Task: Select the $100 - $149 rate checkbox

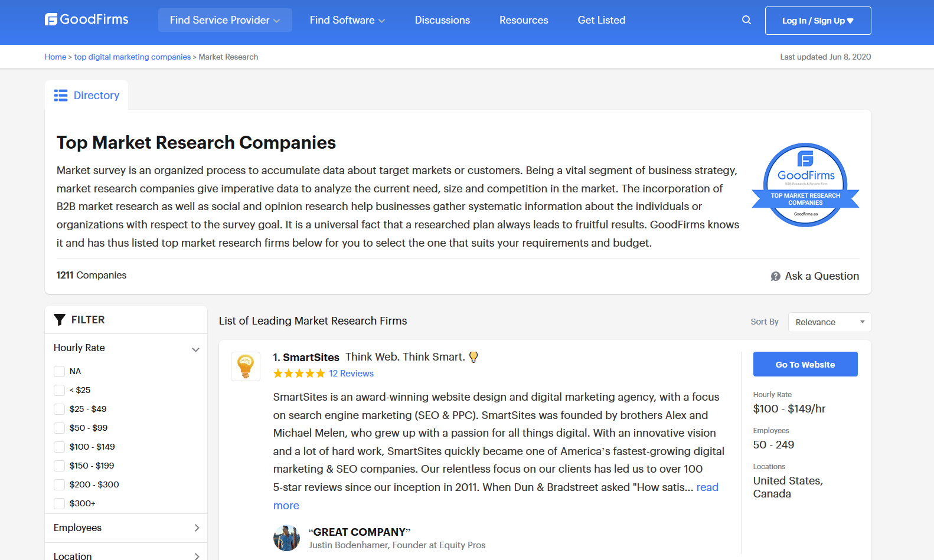Action: point(59,447)
